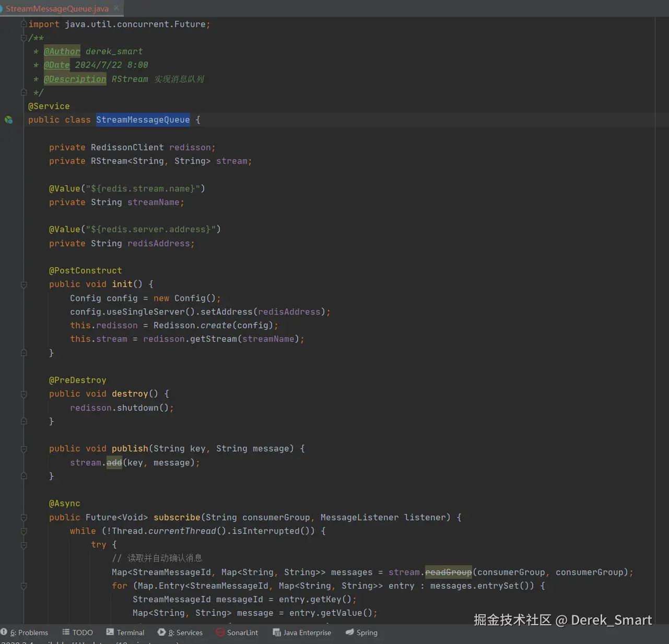669x644 pixels.
Task: Click java.util.concurrent.Future in the import line
Action: click(135, 24)
